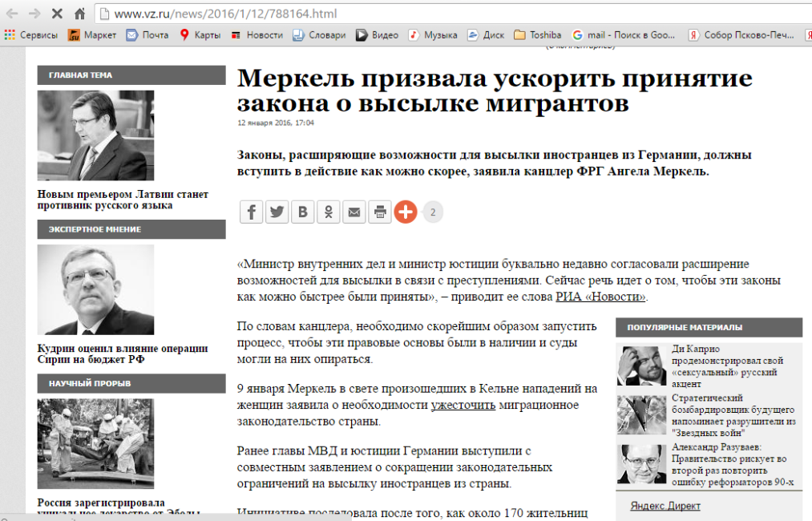
Task: Share article on Odnoklassniki
Action: tap(329, 212)
